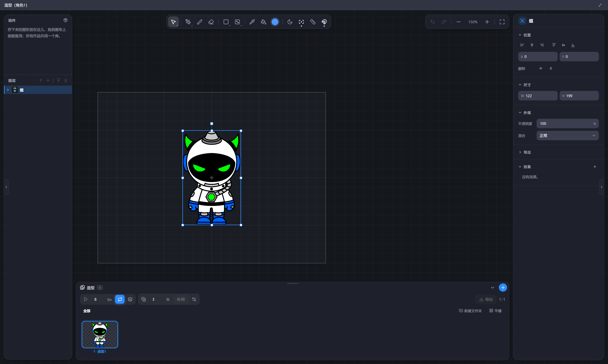Open the blue fill color swatch
This screenshot has width=608, height=364.
click(275, 22)
